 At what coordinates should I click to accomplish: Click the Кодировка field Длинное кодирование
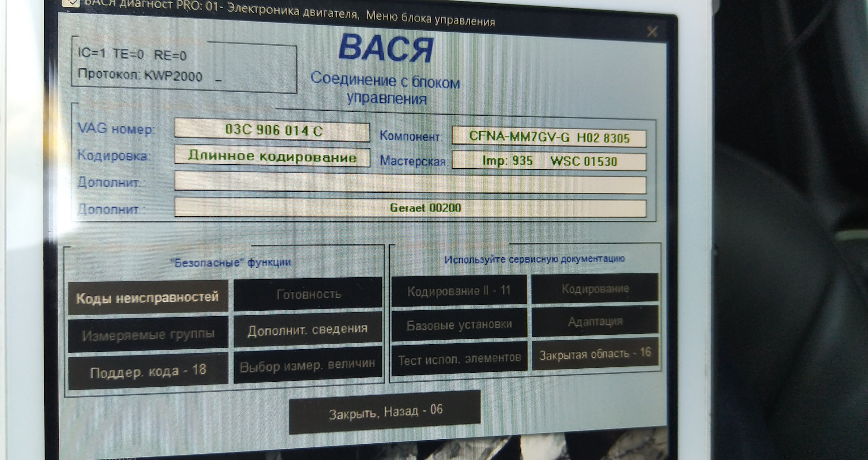pos(273,156)
